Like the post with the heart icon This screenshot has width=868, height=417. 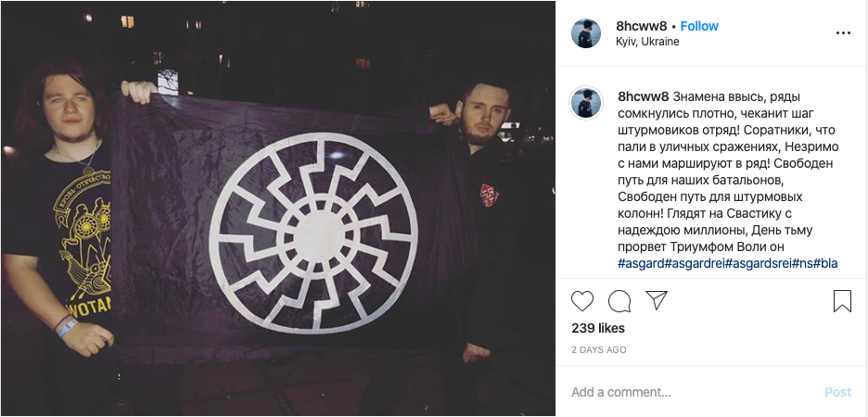[x=581, y=301]
